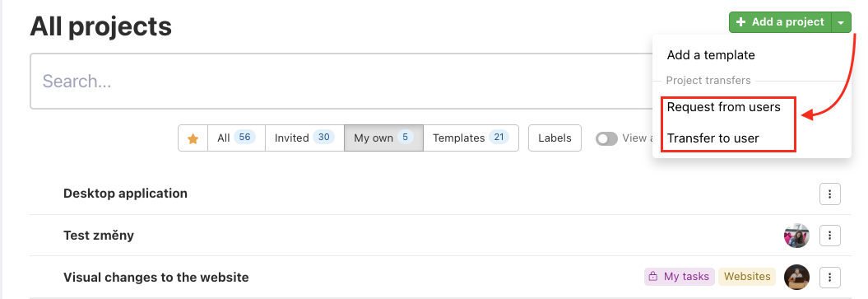Switch to the Templates tab
868x299 pixels.
(x=471, y=138)
